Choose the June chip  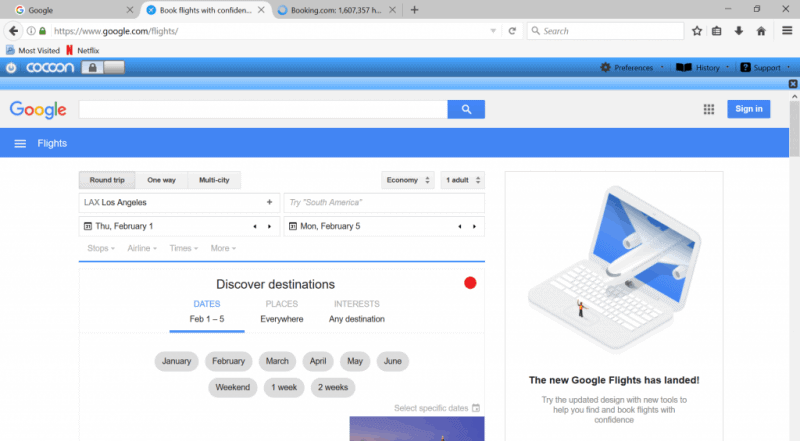tap(393, 361)
